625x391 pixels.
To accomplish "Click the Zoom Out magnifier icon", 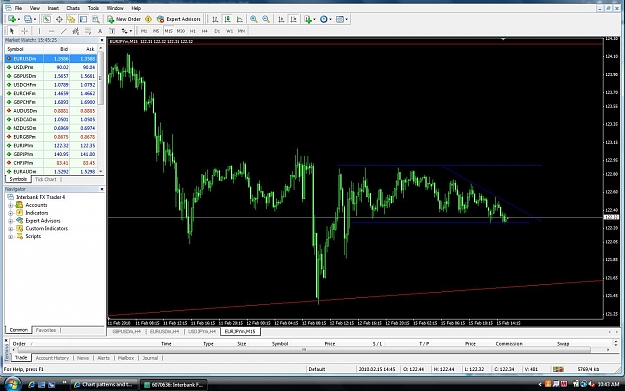I will 266,19.
